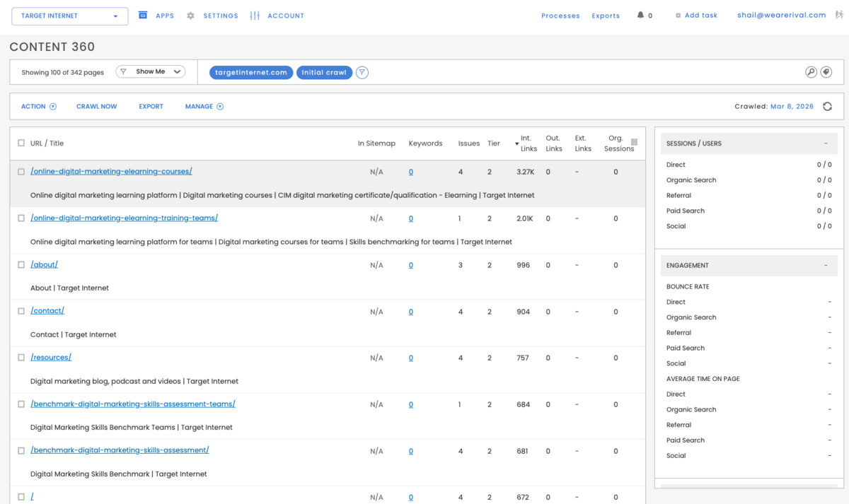Click the Export button
The height and width of the screenshot is (504, 849).
(151, 107)
